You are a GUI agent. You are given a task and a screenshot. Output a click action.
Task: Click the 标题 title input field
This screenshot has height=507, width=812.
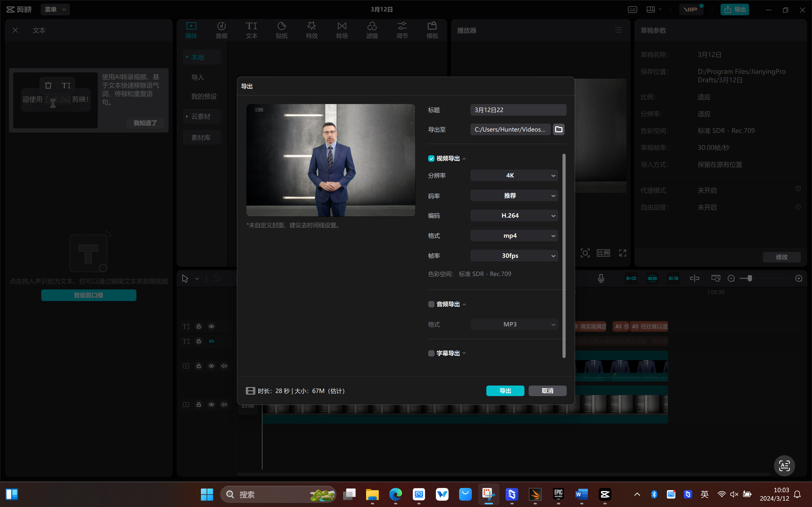point(518,110)
